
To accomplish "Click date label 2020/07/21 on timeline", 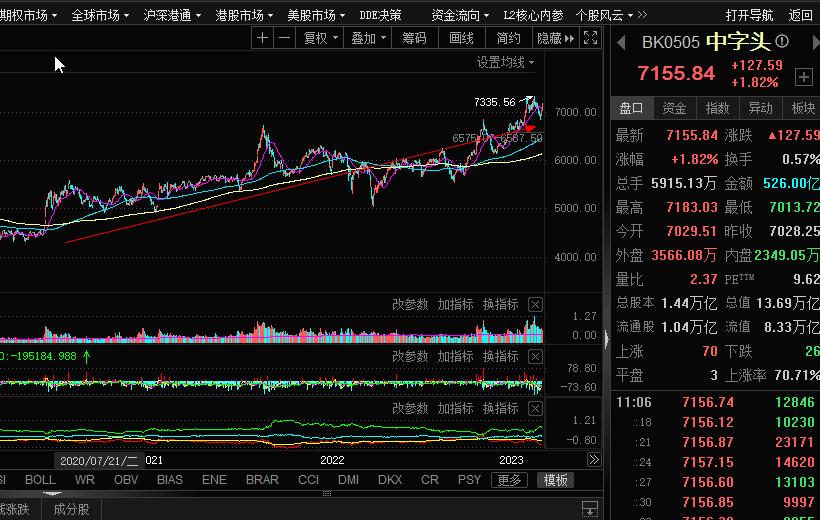I will coord(99,461).
